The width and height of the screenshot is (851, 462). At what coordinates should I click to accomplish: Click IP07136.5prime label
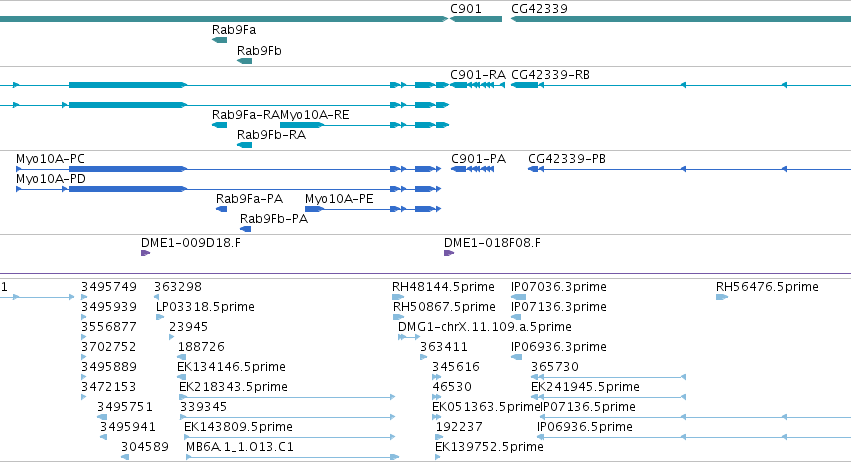tap(588, 407)
